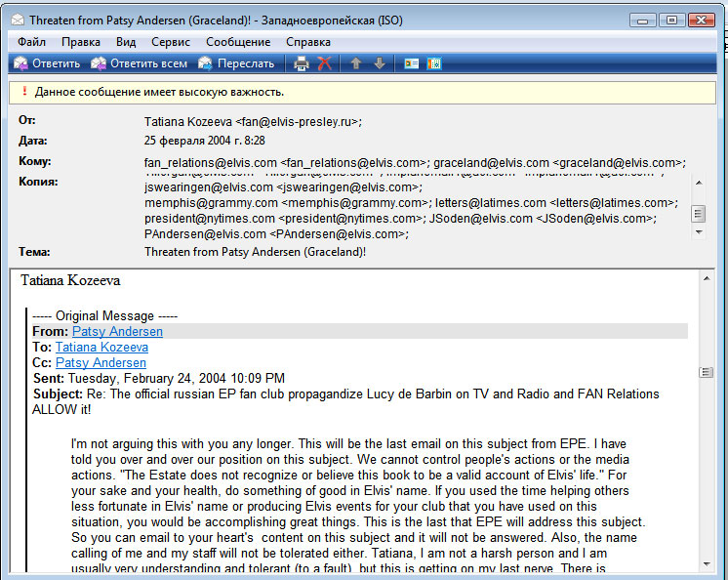Click the subject text in the Тема field

tap(255, 252)
